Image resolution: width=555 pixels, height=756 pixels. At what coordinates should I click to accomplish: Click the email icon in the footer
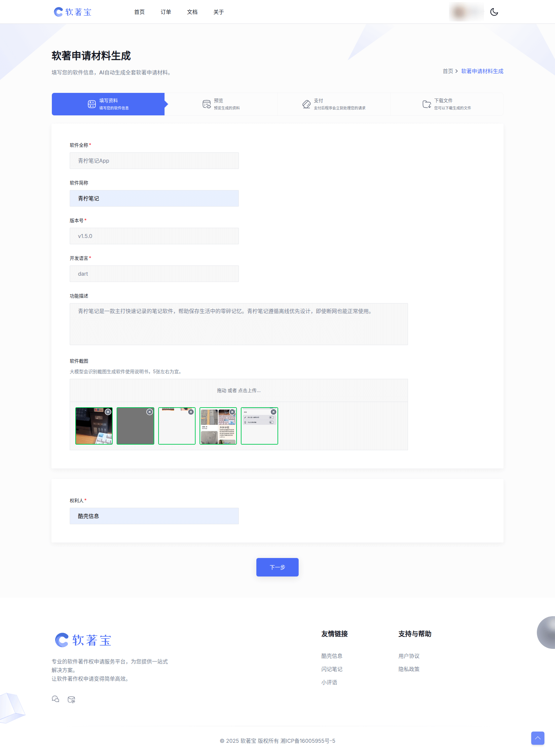point(71,699)
